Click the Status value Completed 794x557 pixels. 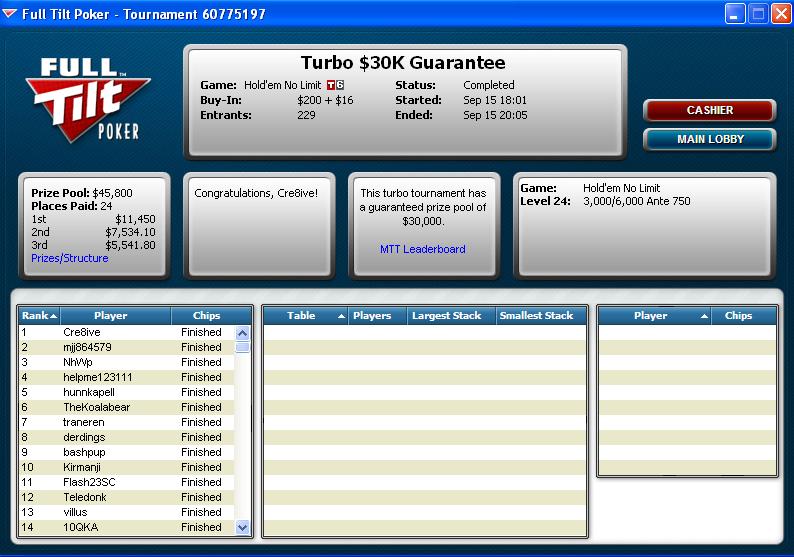[x=489, y=85]
